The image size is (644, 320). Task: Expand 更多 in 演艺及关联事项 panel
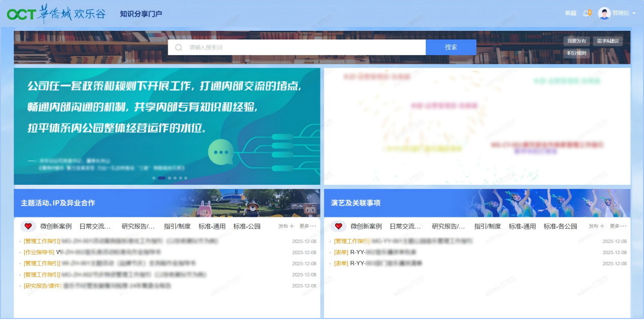[x=618, y=226]
